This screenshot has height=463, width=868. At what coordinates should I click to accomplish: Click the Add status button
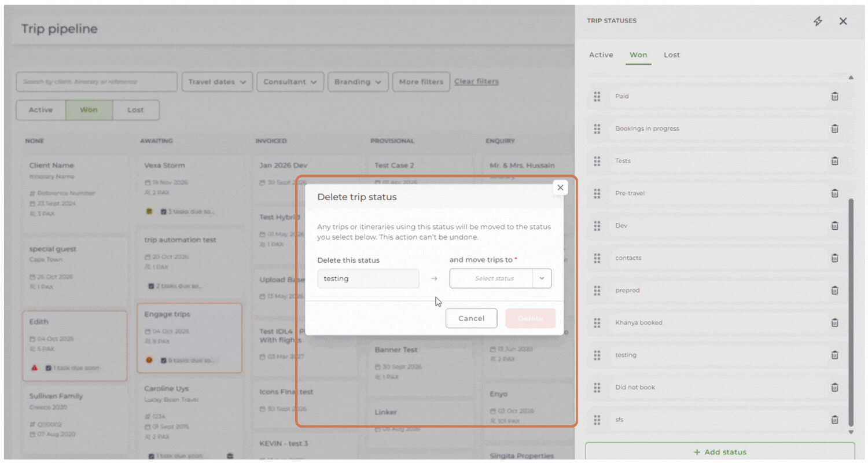(720, 452)
